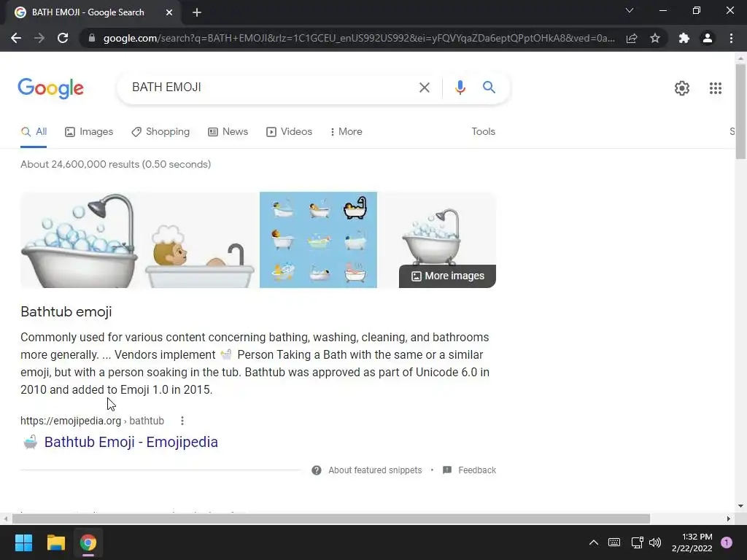Open clock and date panel
Viewport: 747px width, 560px height.
click(692, 542)
